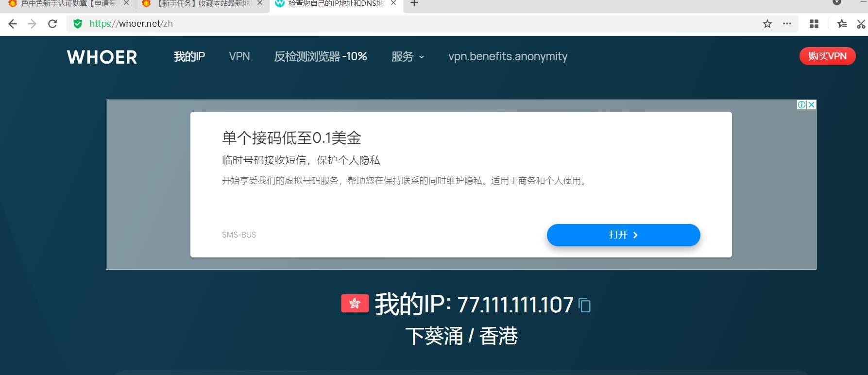
Task: Reload the whoer.net page
Action: [x=52, y=24]
